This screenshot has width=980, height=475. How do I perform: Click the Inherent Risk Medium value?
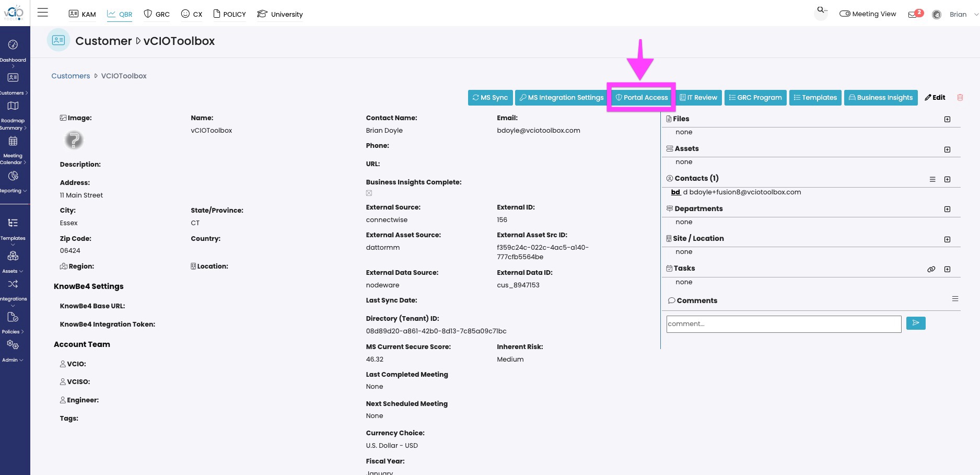pos(510,360)
